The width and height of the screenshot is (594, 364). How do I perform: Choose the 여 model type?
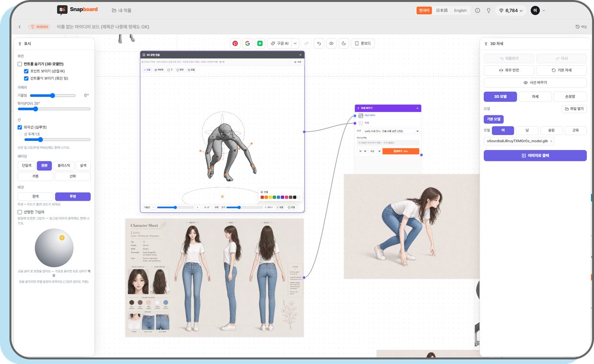(503, 130)
